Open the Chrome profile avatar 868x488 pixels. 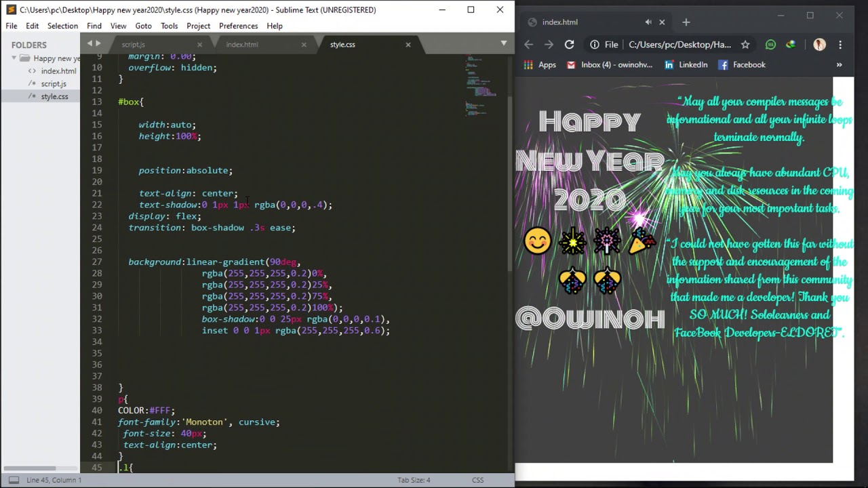click(819, 44)
